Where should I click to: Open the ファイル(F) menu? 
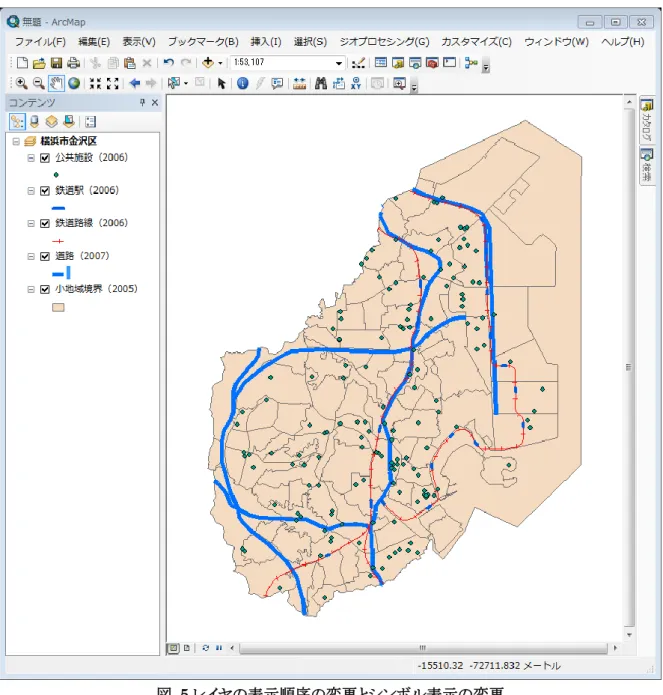pyautogui.click(x=40, y=42)
